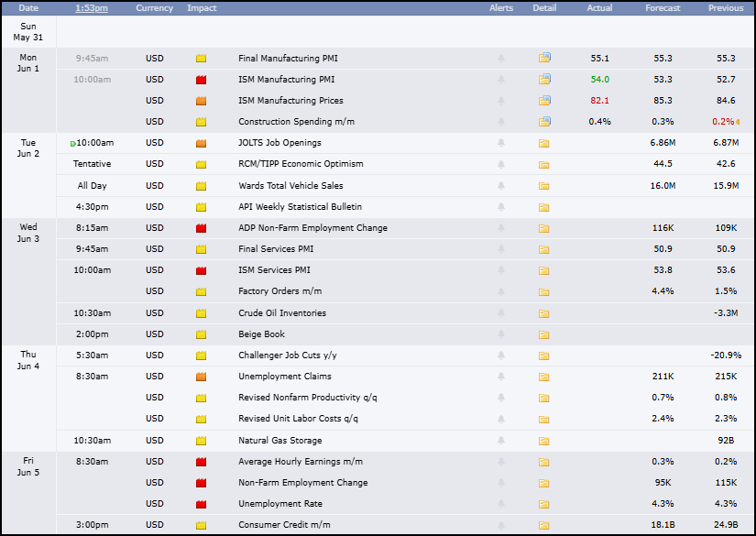
Task: Open detail folder for Natural Gas Storage
Action: coord(543,441)
